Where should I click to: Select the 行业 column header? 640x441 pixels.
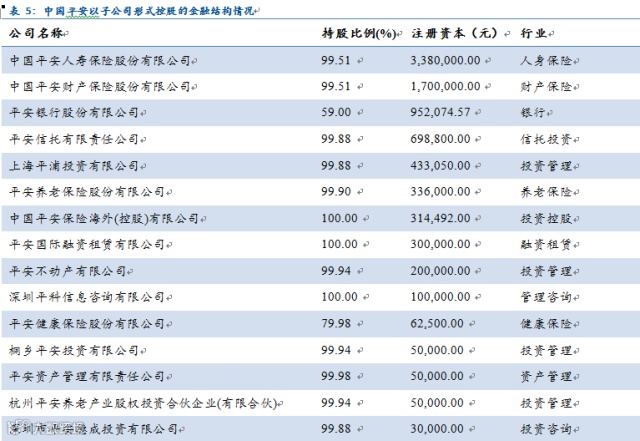click(x=533, y=33)
